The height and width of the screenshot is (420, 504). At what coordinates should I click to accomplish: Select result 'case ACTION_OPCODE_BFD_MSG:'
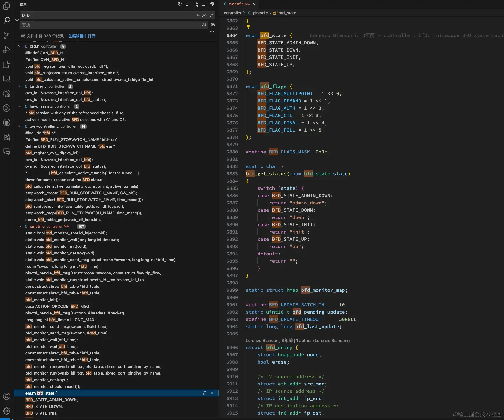point(58,307)
